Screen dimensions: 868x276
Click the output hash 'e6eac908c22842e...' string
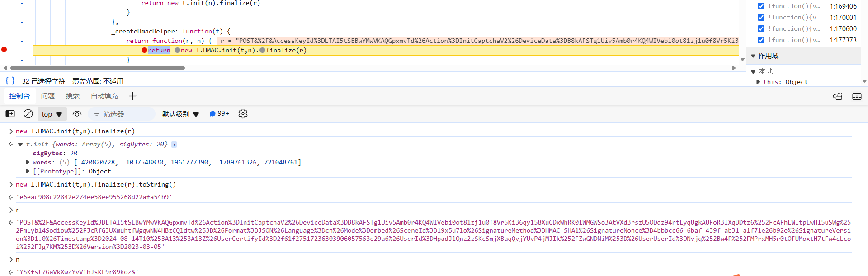[94, 197]
